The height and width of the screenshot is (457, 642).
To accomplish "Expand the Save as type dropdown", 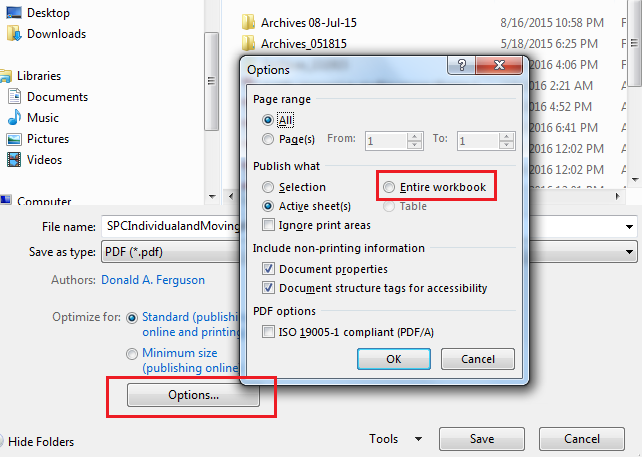I will (x=629, y=252).
